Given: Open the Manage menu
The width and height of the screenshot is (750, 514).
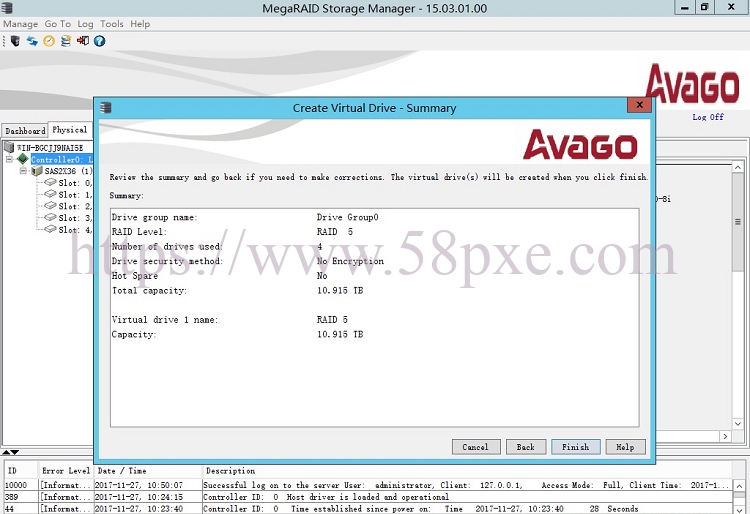Looking at the screenshot, I should 21,24.
